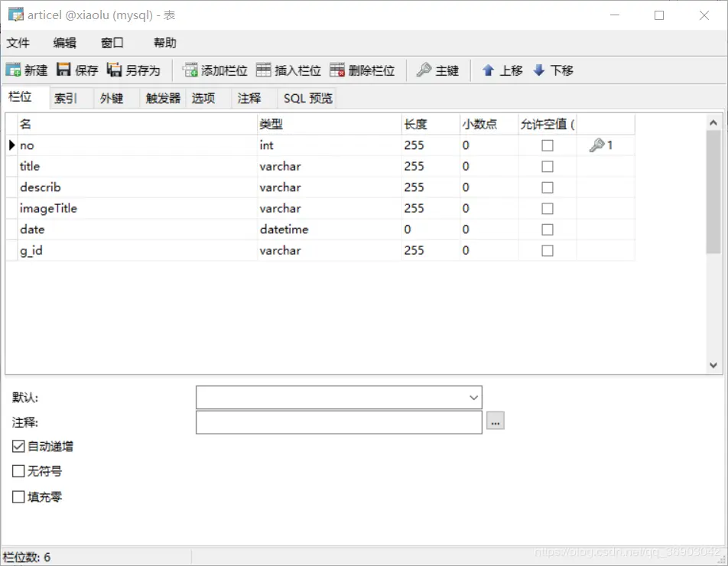Click the scroll up arrow of field list
This screenshot has height=566, width=728.
[x=713, y=122]
